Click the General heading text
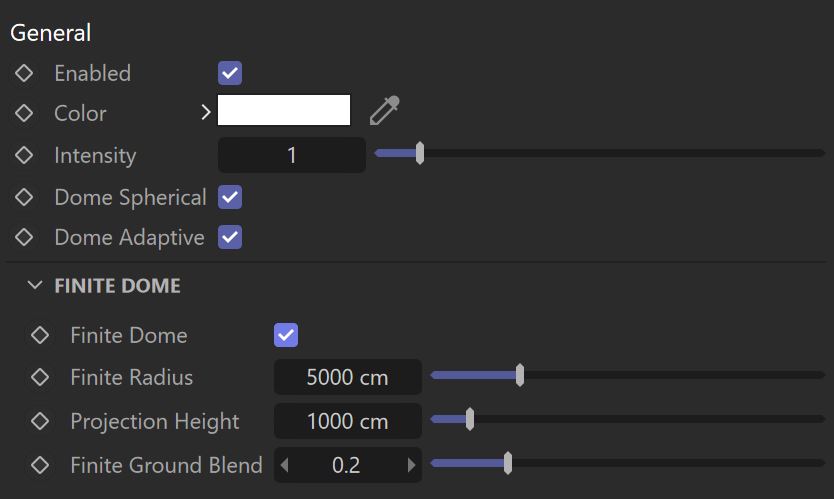This screenshot has width=834, height=499. pos(51,33)
